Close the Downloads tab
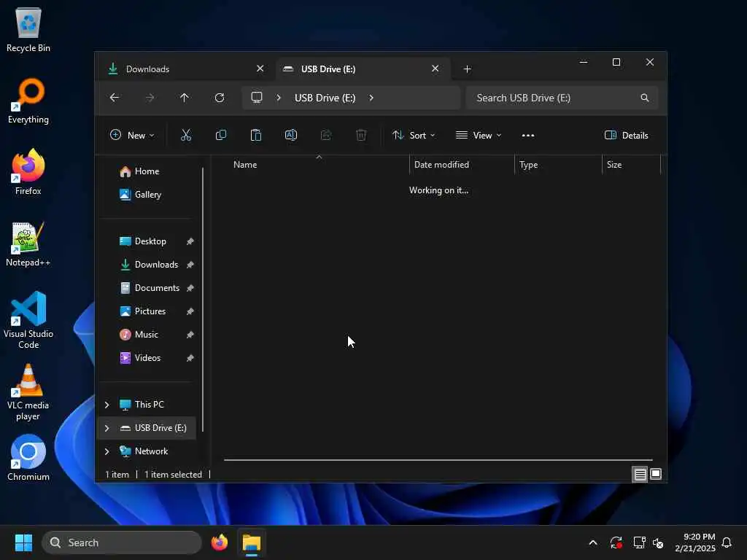 [x=260, y=69]
